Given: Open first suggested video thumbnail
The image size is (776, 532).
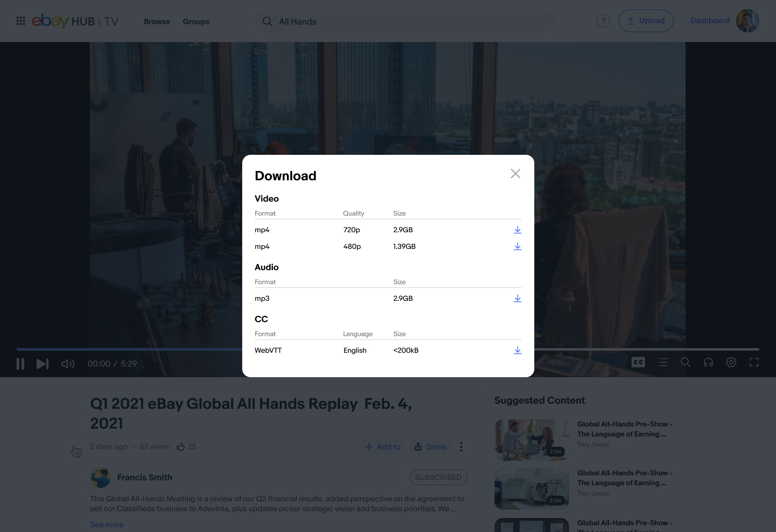Looking at the screenshot, I should click(532, 440).
